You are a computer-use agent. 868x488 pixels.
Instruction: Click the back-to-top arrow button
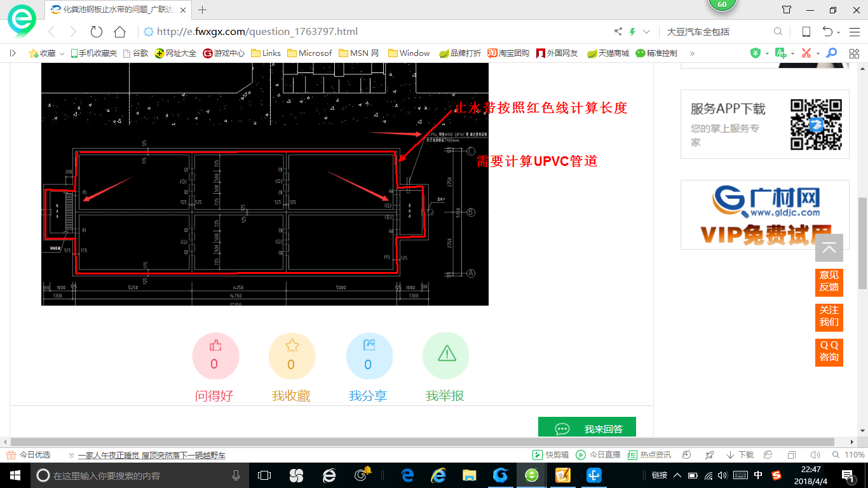click(829, 248)
